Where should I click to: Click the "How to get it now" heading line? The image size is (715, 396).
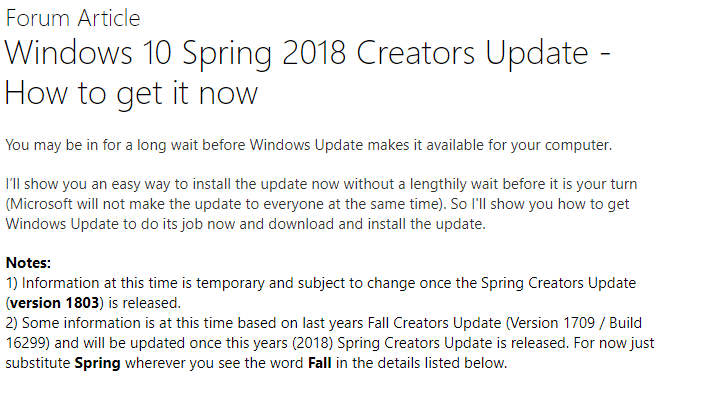131,94
